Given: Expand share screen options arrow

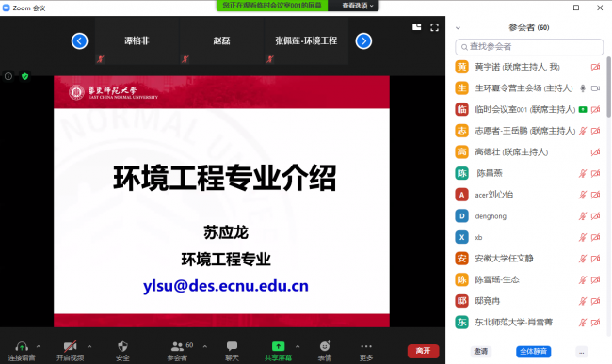Looking at the screenshot, I should point(298,346).
